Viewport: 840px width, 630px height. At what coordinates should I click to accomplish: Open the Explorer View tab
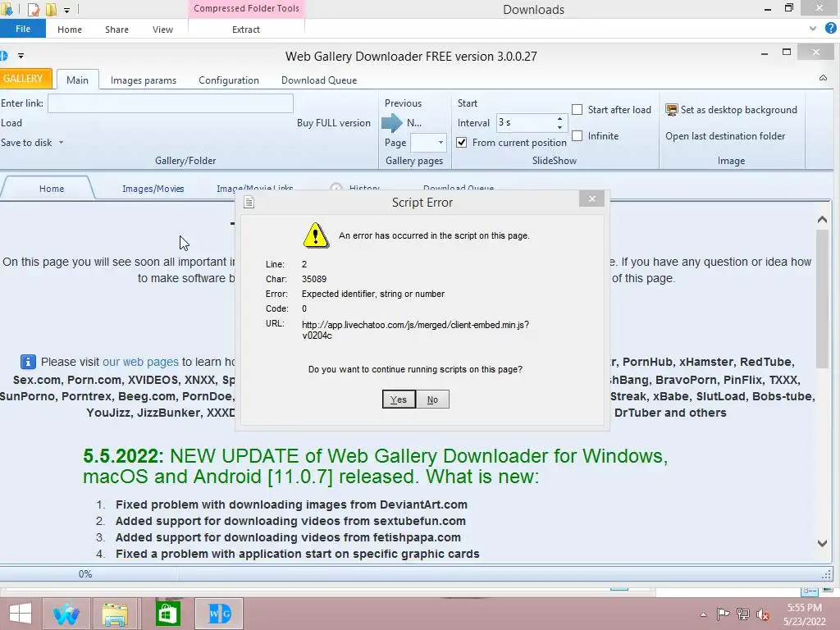pos(163,30)
